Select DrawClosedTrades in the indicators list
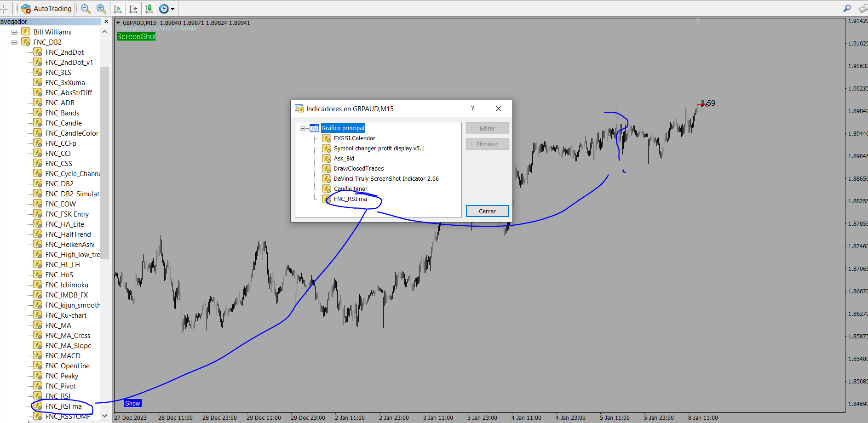The image size is (868, 423). pos(359,169)
